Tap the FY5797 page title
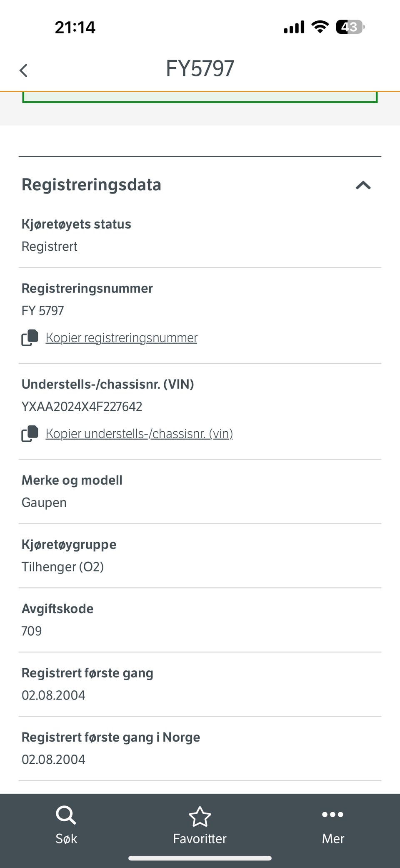The width and height of the screenshot is (400, 868). click(200, 68)
